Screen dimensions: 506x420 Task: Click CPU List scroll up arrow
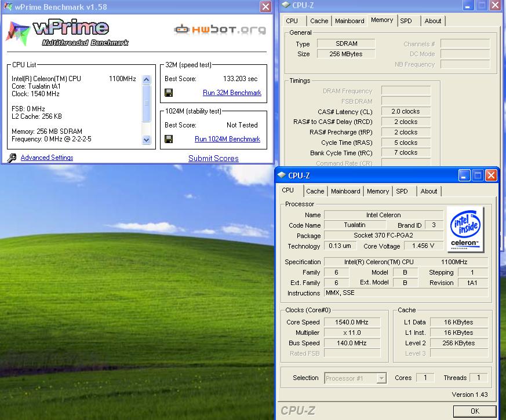[x=147, y=79]
